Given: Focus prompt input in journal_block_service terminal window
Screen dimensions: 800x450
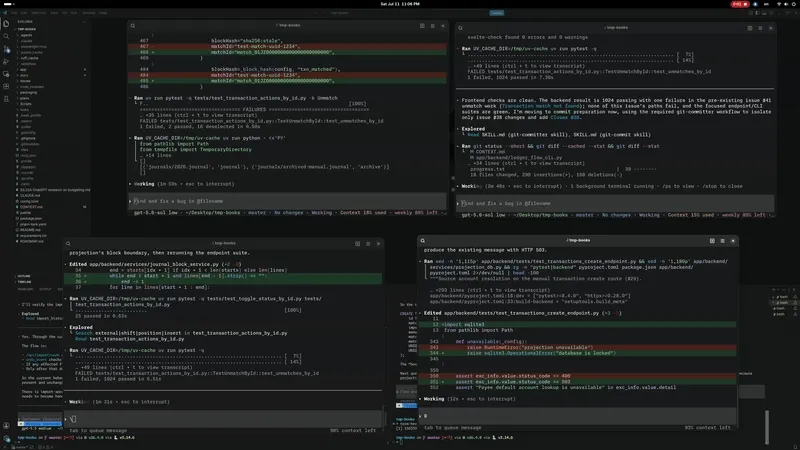Looking at the screenshot, I should [223, 418].
